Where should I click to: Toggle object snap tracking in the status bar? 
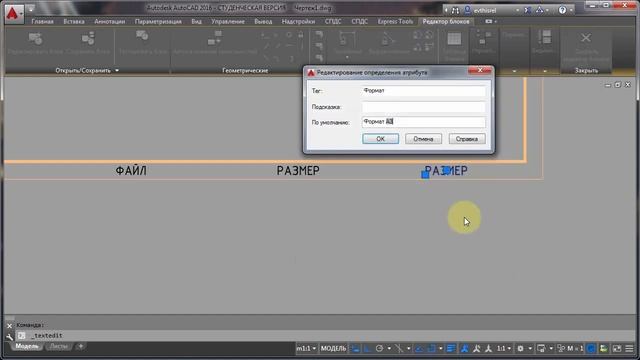point(419,349)
